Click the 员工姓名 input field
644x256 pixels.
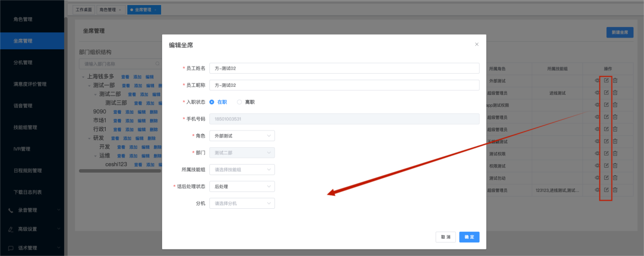[x=344, y=68]
